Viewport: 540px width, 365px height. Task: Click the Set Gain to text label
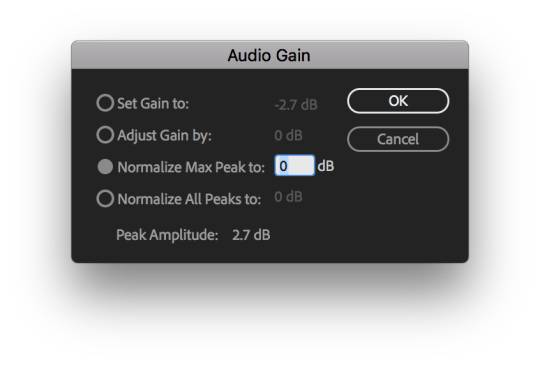click(x=153, y=103)
